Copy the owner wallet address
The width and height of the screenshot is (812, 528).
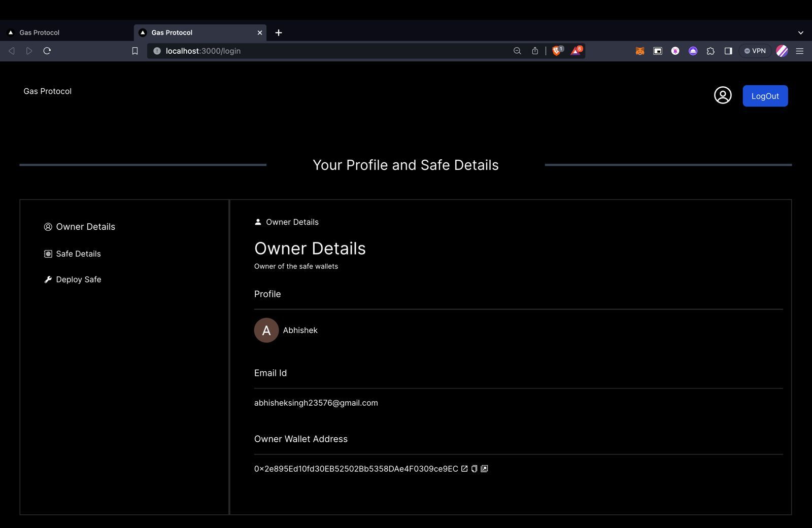click(x=474, y=469)
